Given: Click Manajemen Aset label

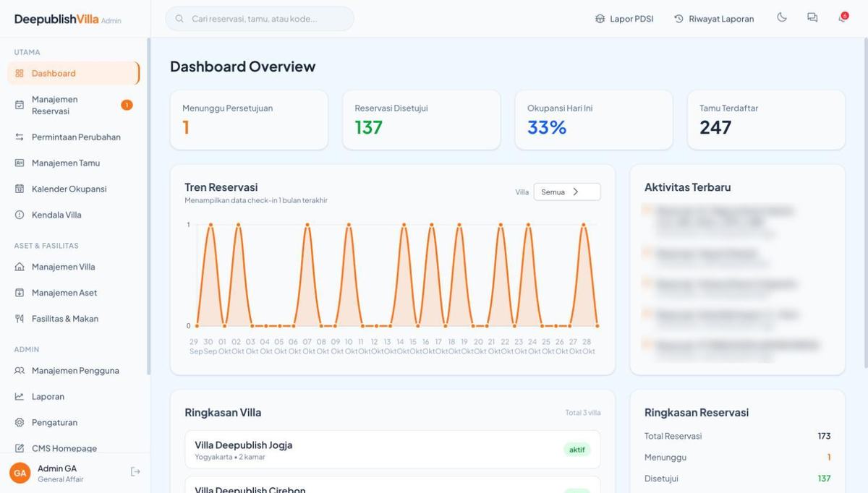Looking at the screenshot, I should (x=64, y=293).
